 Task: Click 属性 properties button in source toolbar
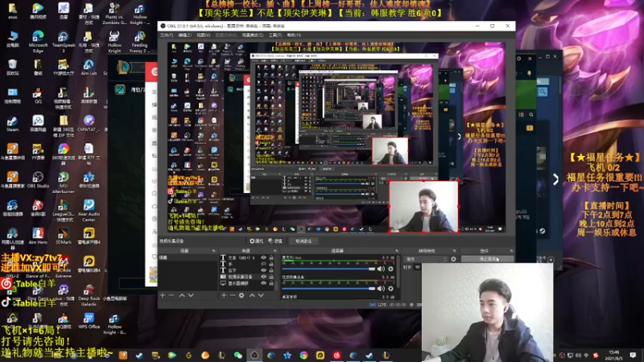pos(257,241)
